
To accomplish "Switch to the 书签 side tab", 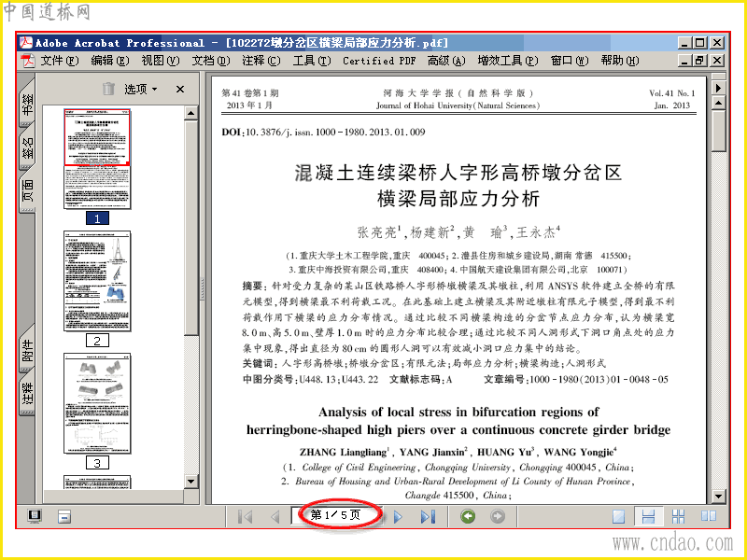I will 28,105.
